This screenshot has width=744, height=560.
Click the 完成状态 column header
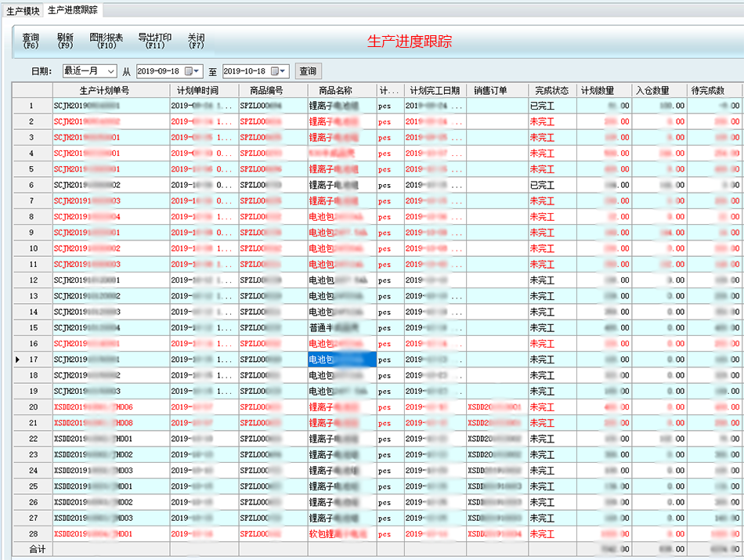(552, 90)
